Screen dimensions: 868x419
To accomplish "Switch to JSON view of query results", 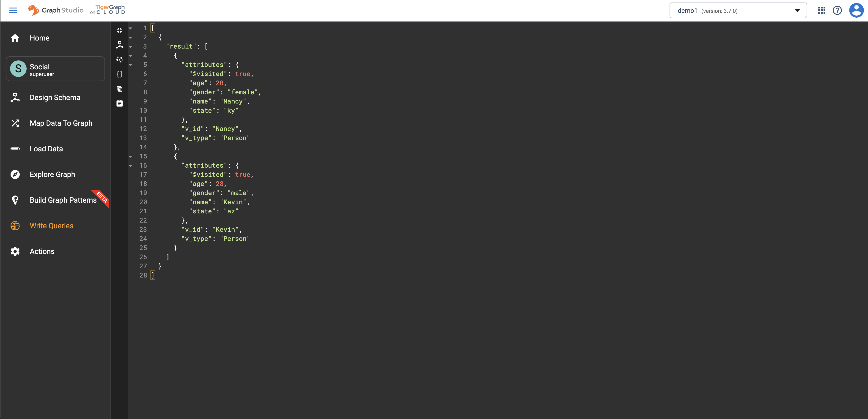I will (x=120, y=74).
